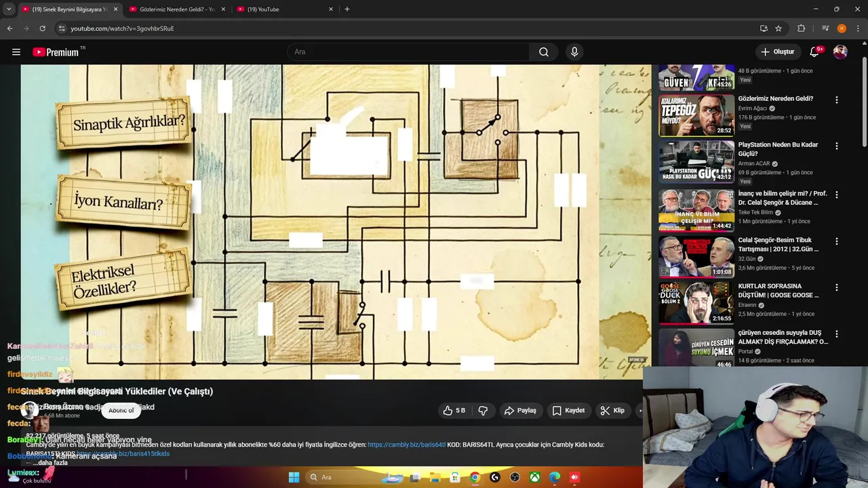Open İnanç ve bilim çelişir mi thumbnail
This screenshot has width=868, height=488.
pos(696,210)
